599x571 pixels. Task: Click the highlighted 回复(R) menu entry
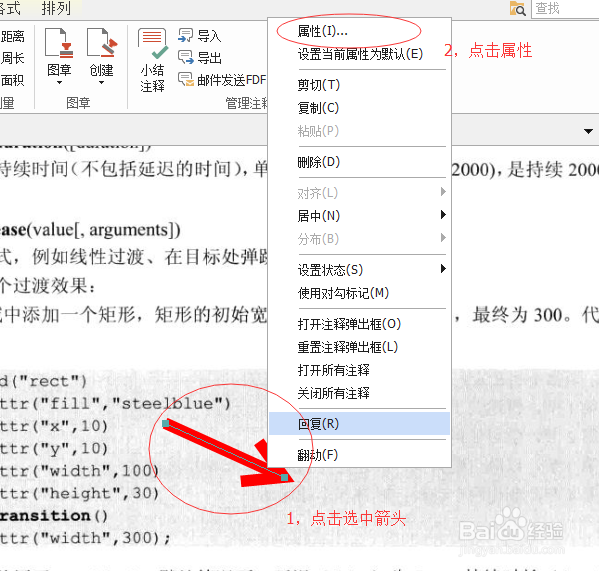[359, 424]
